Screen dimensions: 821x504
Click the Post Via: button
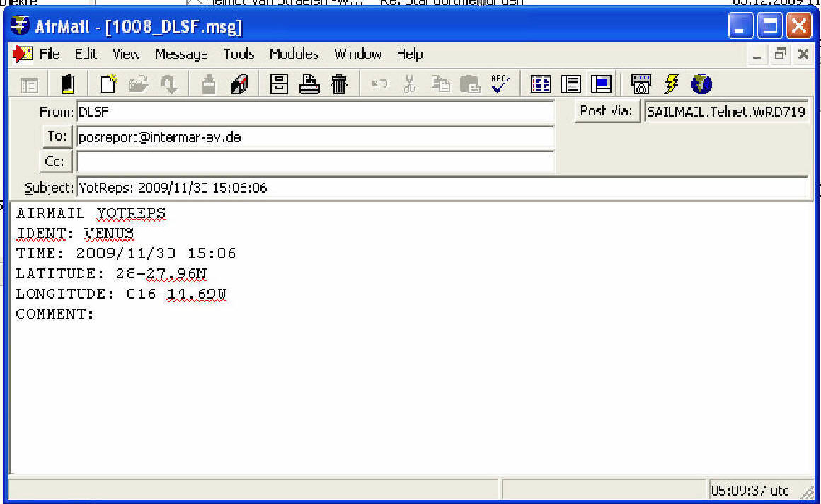(x=607, y=111)
